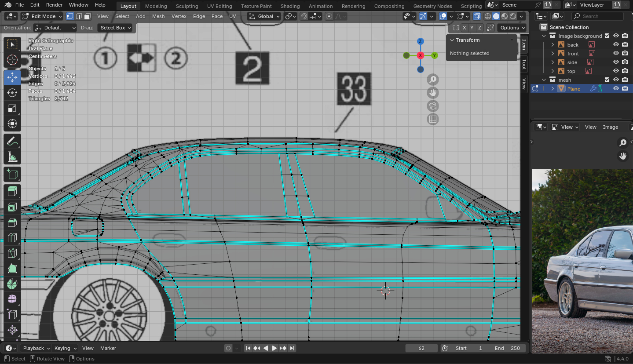Toggle visibility of the side image

(616, 62)
